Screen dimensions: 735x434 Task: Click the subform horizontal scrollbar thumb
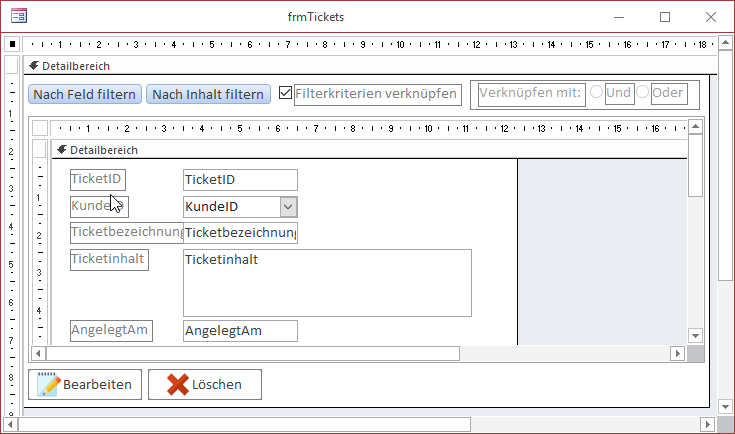[252, 353]
